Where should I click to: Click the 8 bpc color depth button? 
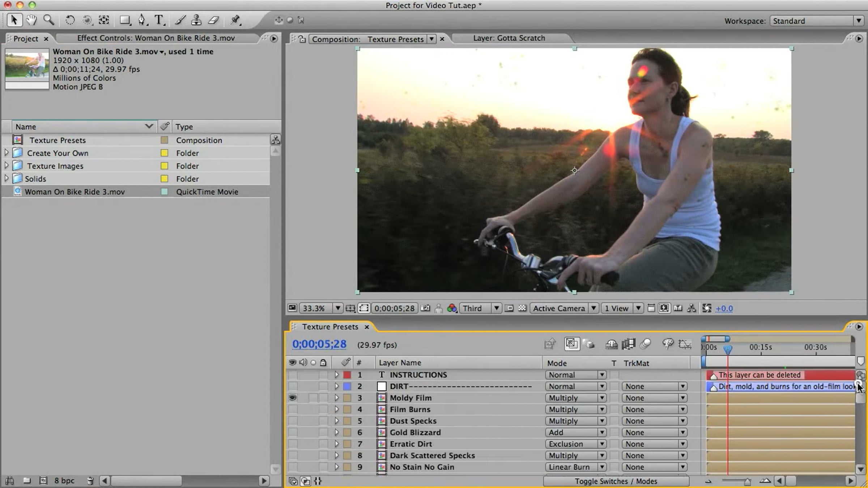click(64, 481)
